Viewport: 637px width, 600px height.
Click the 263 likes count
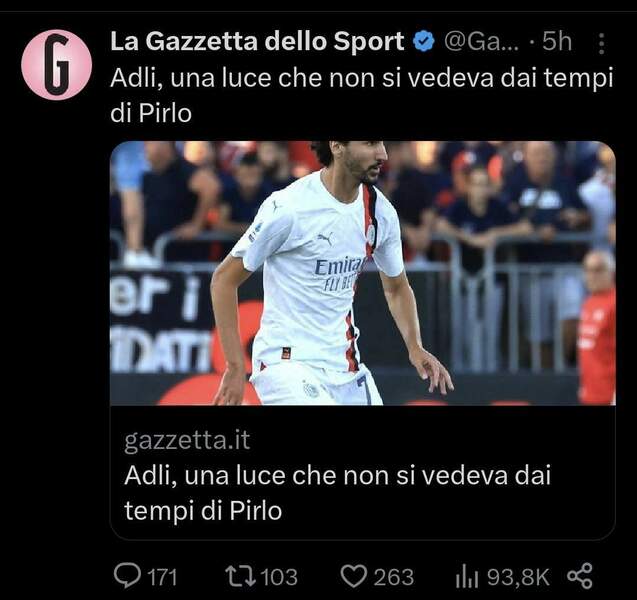pyautogui.click(x=393, y=577)
